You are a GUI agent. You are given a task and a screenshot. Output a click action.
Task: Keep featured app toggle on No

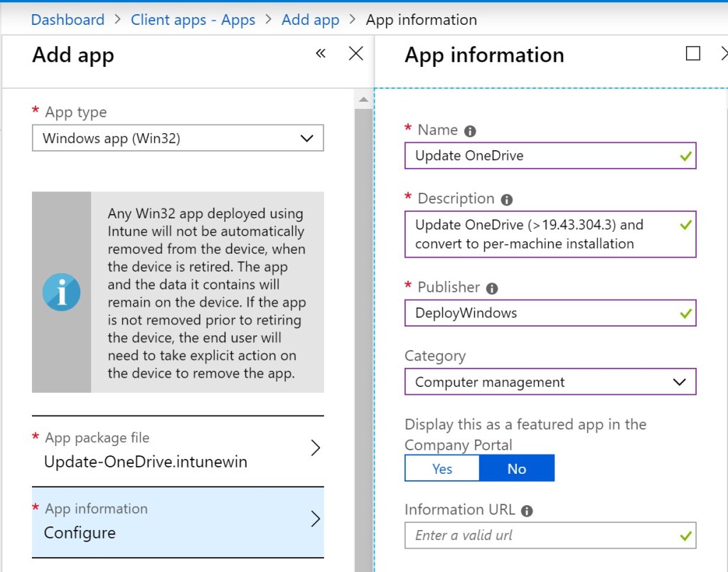(x=517, y=468)
